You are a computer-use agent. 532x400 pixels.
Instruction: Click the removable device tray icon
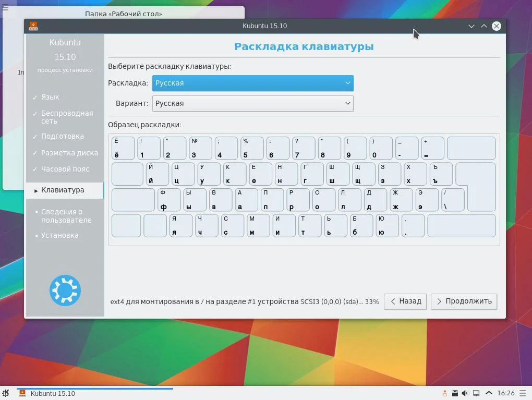(455, 393)
